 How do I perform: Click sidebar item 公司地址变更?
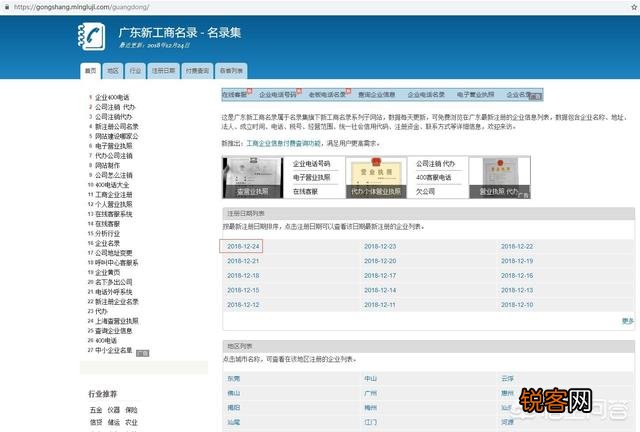tap(113, 253)
